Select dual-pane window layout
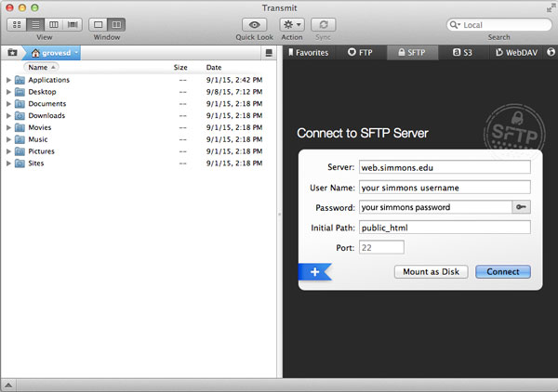 [x=116, y=24]
